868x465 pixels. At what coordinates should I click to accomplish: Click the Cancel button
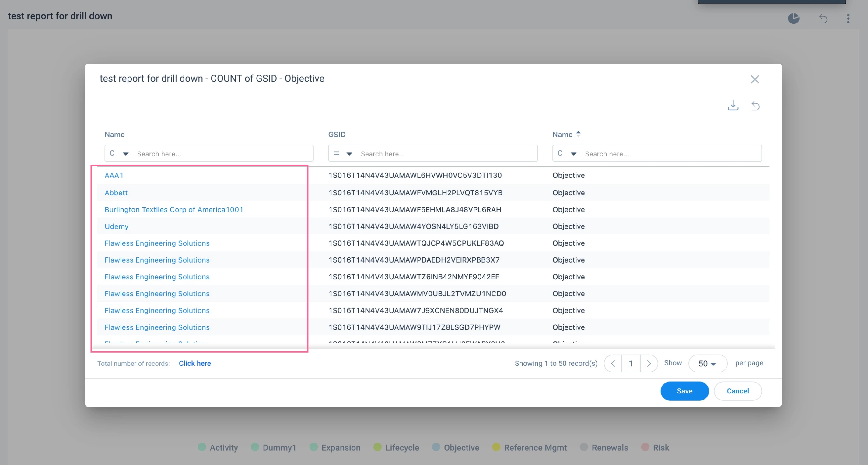coord(738,391)
